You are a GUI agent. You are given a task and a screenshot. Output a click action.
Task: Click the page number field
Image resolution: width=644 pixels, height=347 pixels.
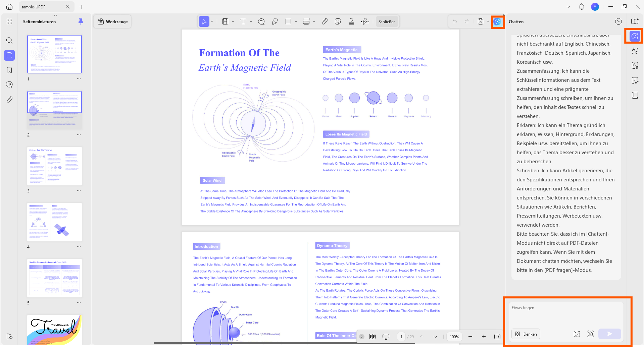(401, 337)
